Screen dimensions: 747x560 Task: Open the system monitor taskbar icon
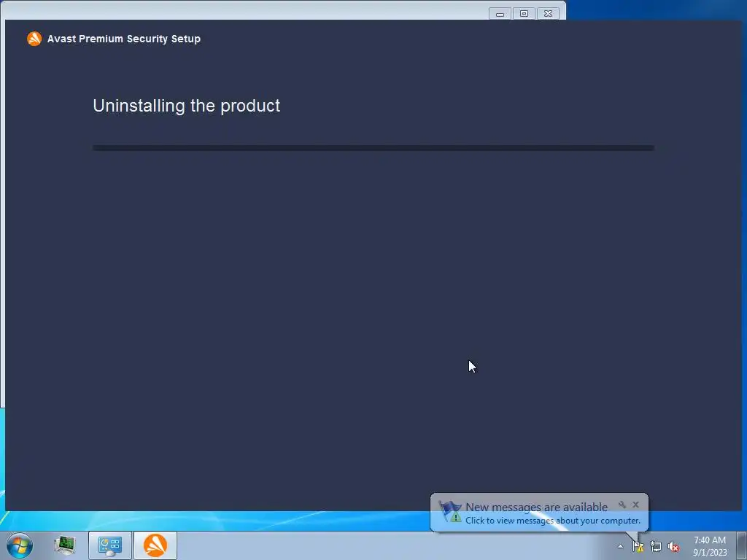pos(65,545)
